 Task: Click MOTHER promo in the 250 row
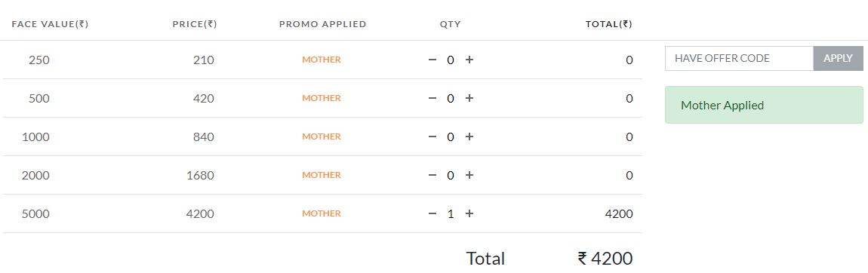pos(322,60)
